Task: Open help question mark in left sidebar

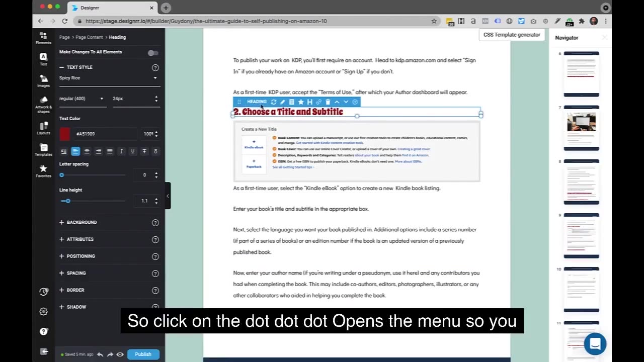Action: (43, 331)
